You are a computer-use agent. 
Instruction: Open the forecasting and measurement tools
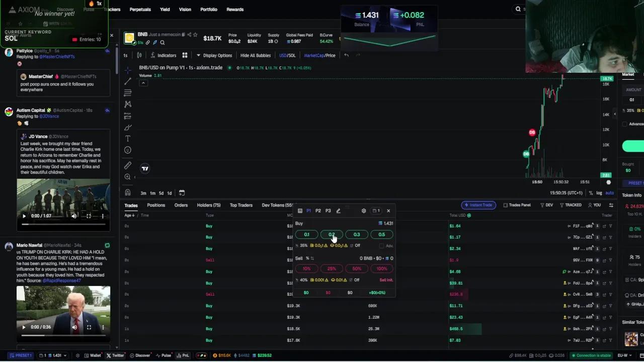point(128,116)
